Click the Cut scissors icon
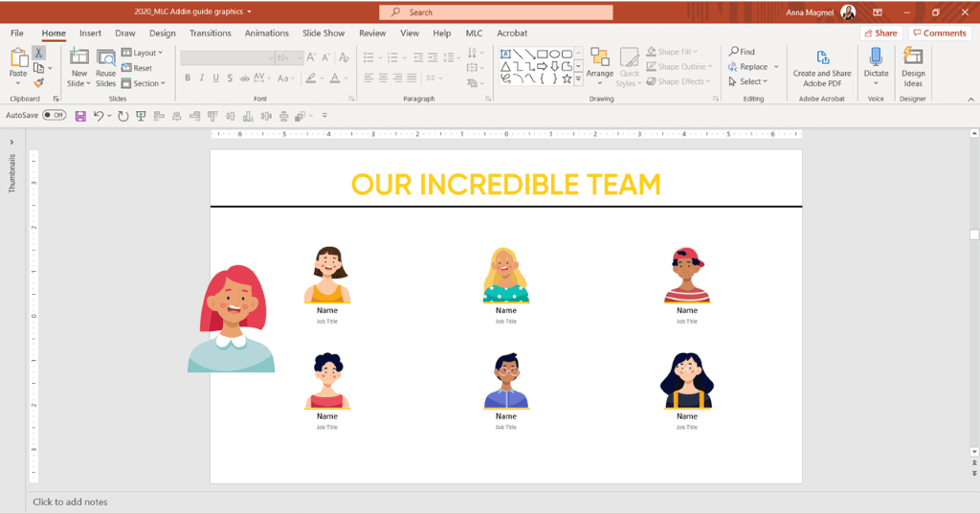 [x=38, y=54]
